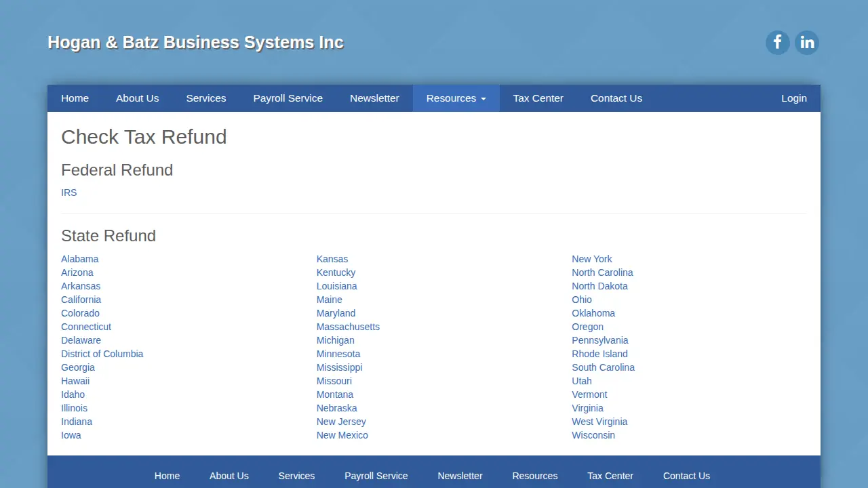Viewport: 868px width, 488px height.
Task: Open the Indiana refund link
Action: pyautogui.click(x=77, y=422)
